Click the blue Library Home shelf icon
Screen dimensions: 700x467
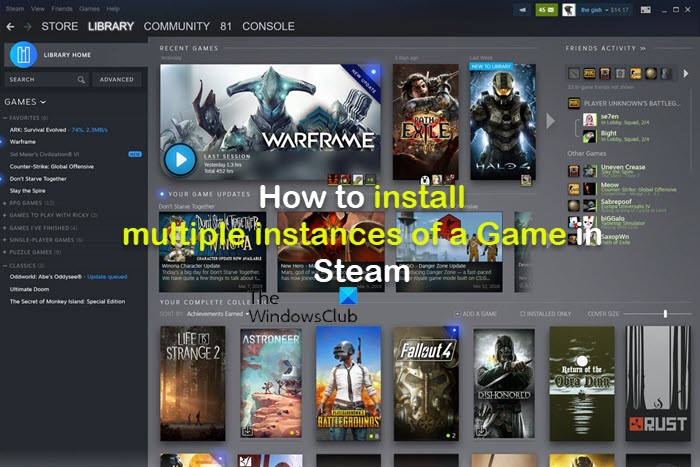coord(23,54)
